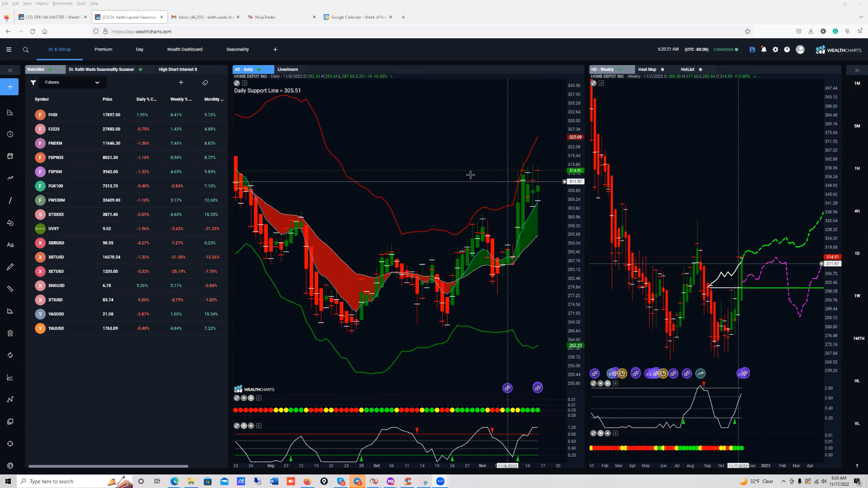Switch to the Livestream tab
Screen dimensions: 868x488
[288, 70]
